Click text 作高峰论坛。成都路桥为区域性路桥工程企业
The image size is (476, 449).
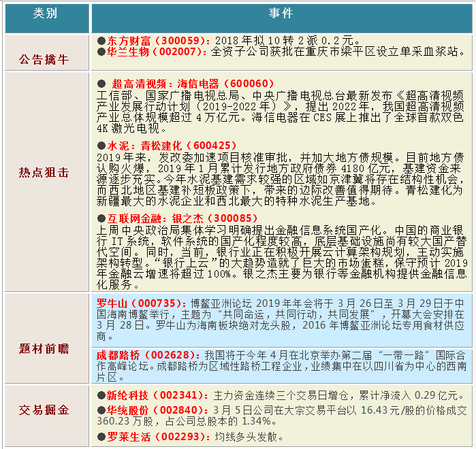point(199,366)
